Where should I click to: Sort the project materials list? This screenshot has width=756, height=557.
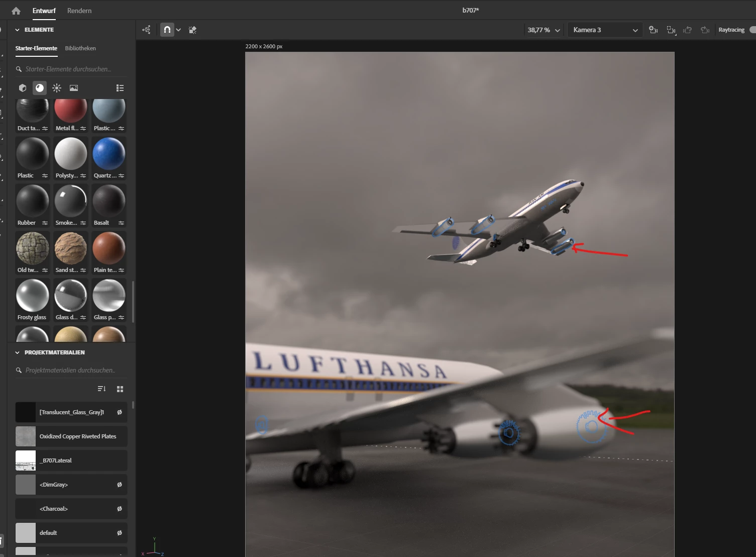coord(101,389)
